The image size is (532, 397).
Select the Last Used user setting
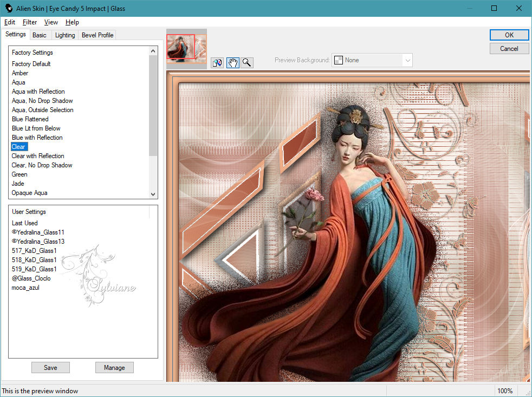pos(24,223)
